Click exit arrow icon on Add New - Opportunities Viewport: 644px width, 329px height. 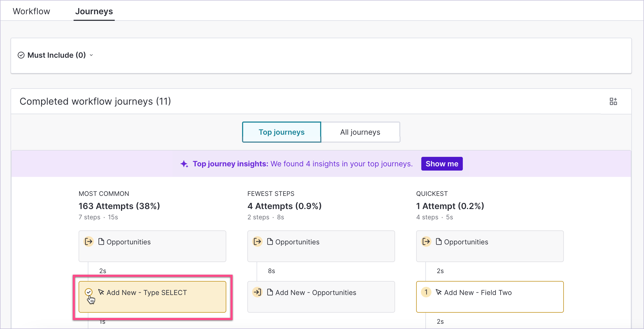257,292
